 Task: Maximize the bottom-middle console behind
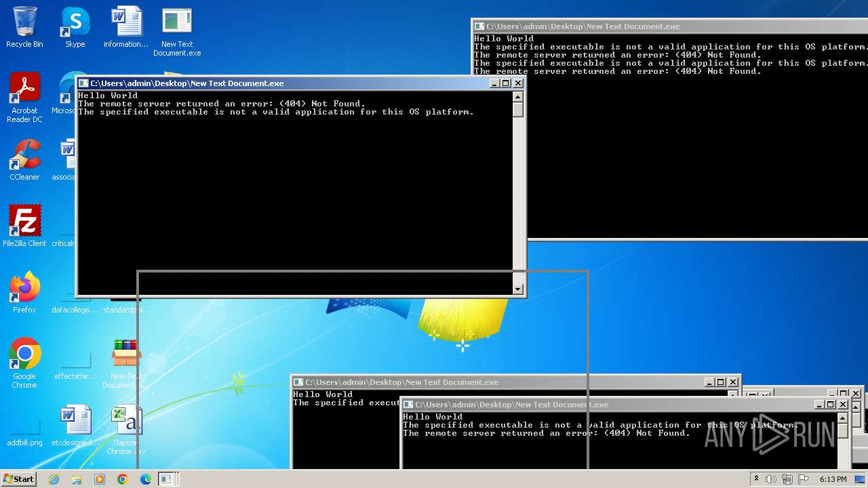720,382
